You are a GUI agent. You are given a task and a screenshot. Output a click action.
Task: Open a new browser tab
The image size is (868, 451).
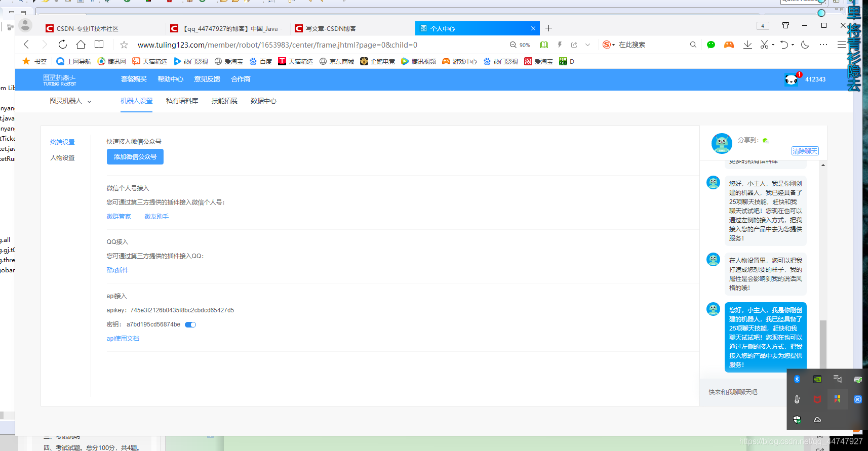[548, 28]
